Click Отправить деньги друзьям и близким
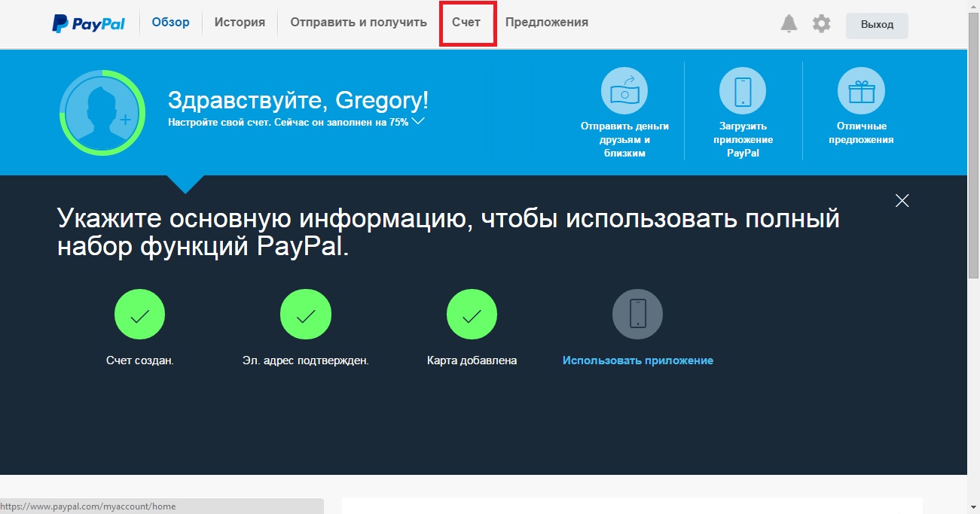The image size is (980, 514). [x=624, y=139]
